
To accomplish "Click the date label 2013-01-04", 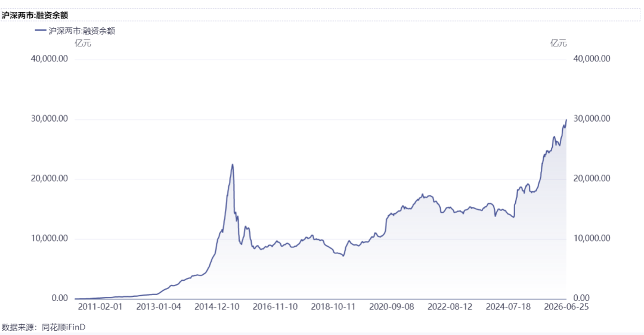I will (159, 307).
